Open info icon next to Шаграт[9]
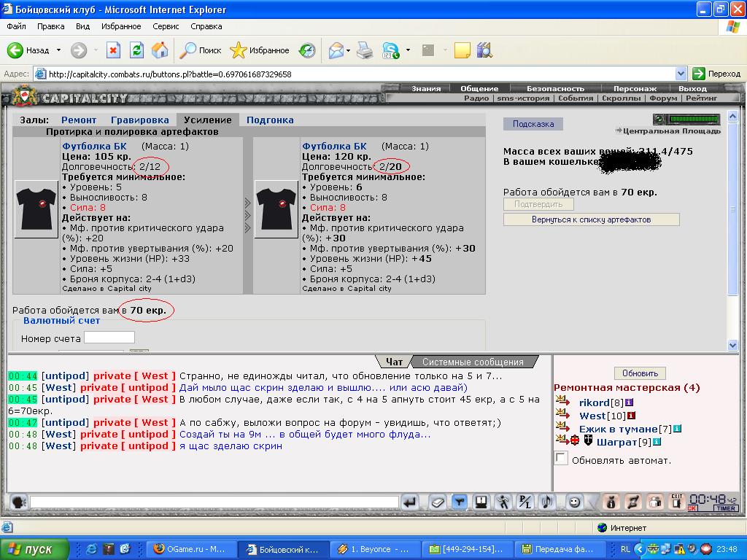This screenshot has height=560, width=747. point(657,442)
